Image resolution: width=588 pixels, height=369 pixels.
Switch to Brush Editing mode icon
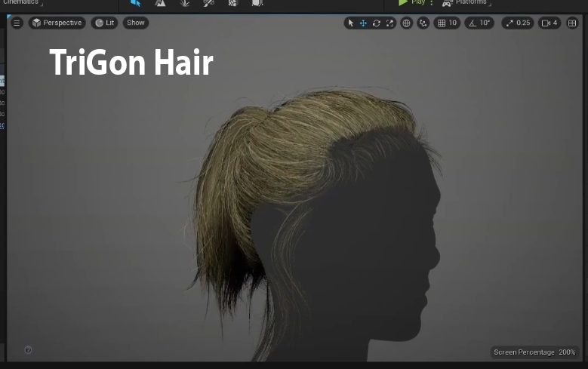click(257, 3)
